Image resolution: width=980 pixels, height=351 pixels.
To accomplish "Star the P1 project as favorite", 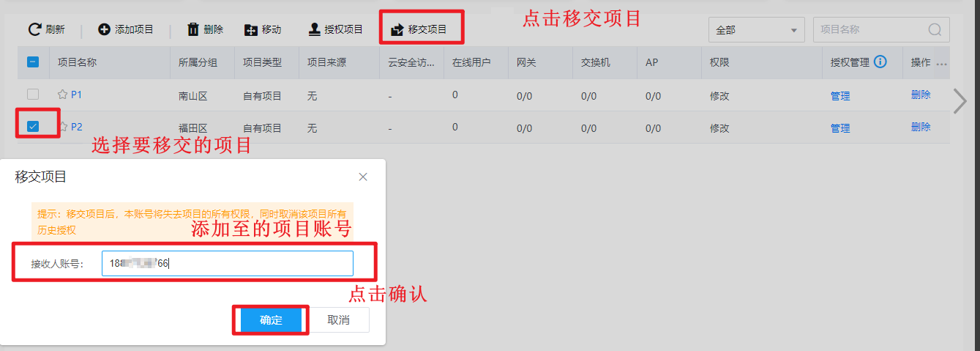I will [63, 95].
